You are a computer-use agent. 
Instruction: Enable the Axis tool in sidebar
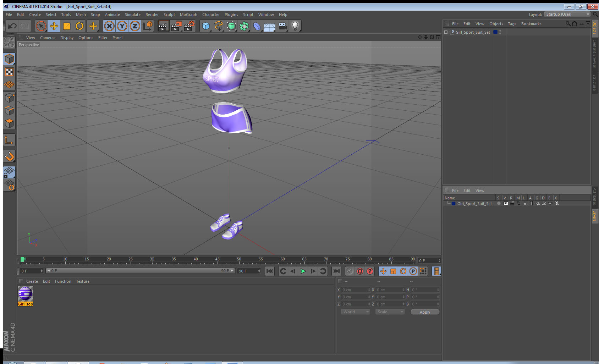9,140
